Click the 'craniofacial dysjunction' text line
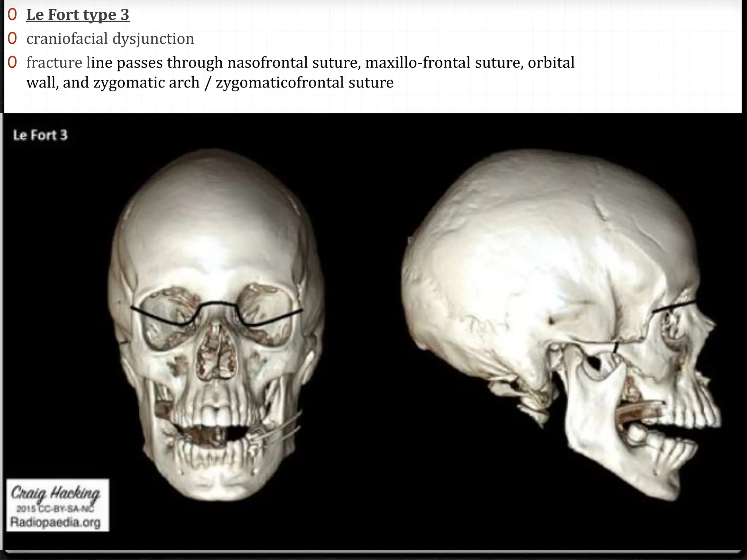 click(x=110, y=39)
